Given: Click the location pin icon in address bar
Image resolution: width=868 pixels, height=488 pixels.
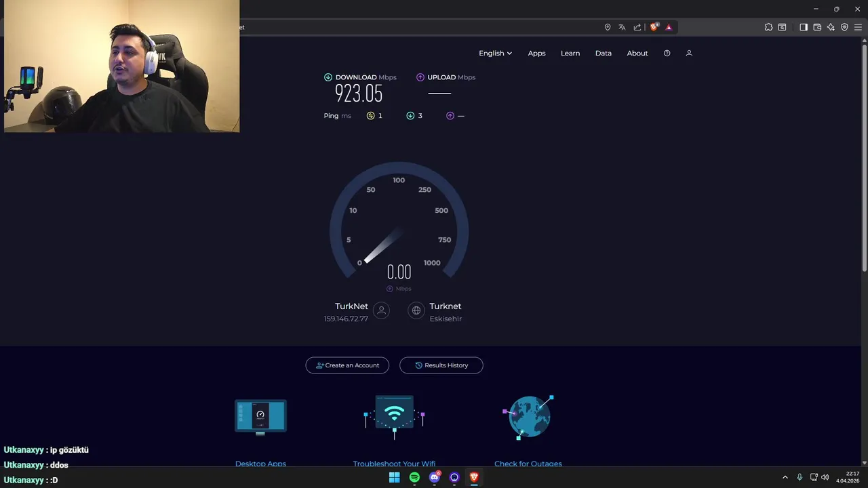Looking at the screenshot, I should click(608, 27).
